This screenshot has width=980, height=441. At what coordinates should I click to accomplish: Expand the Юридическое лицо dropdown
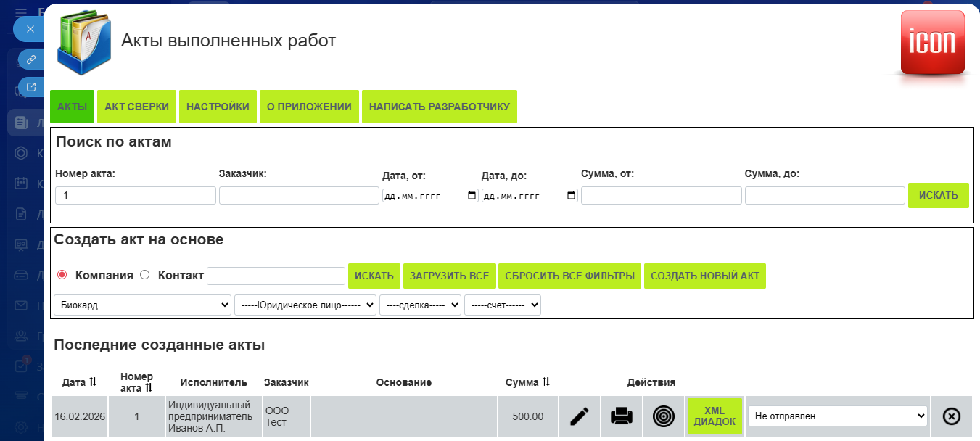pyautogui.click(x=305, y=305)
